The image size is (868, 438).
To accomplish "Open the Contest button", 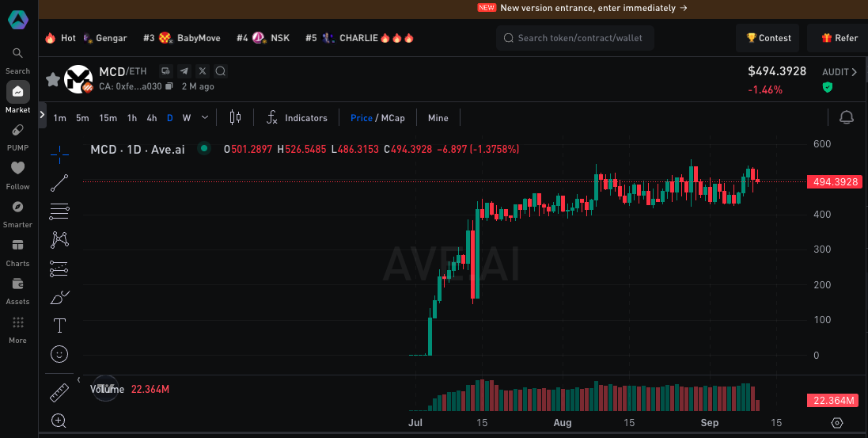I will tap(768, 38).
